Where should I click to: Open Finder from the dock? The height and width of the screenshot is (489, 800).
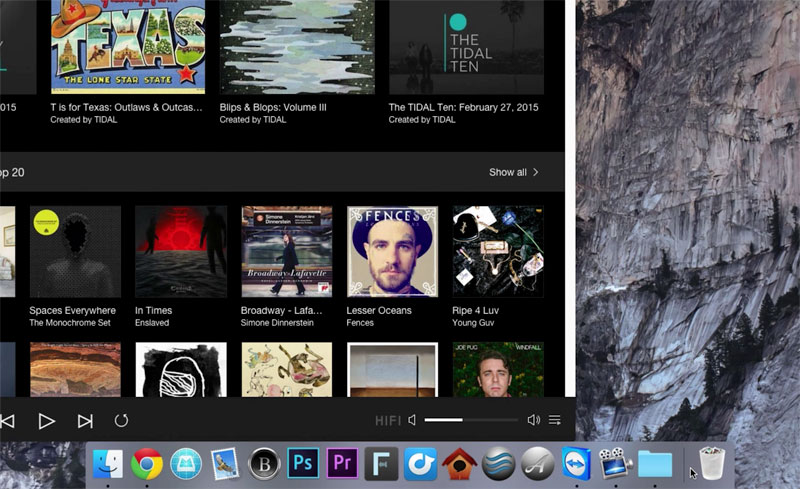[108, 464]
